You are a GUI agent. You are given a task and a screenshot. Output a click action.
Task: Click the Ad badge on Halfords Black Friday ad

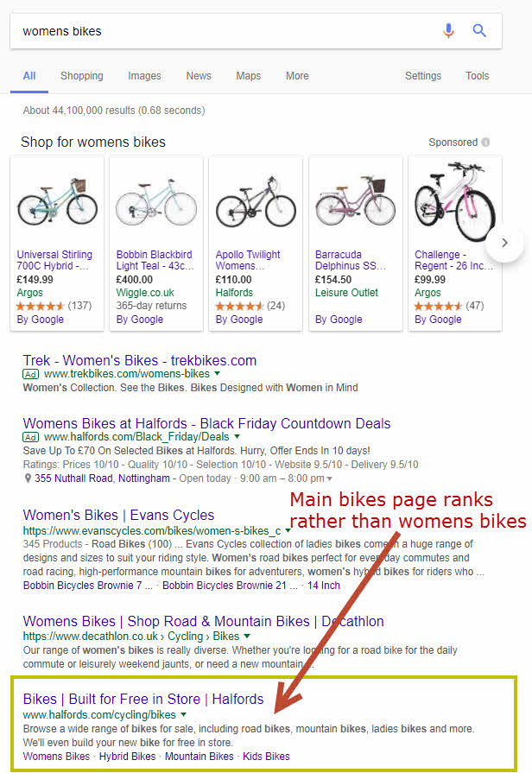coord(30,437)
